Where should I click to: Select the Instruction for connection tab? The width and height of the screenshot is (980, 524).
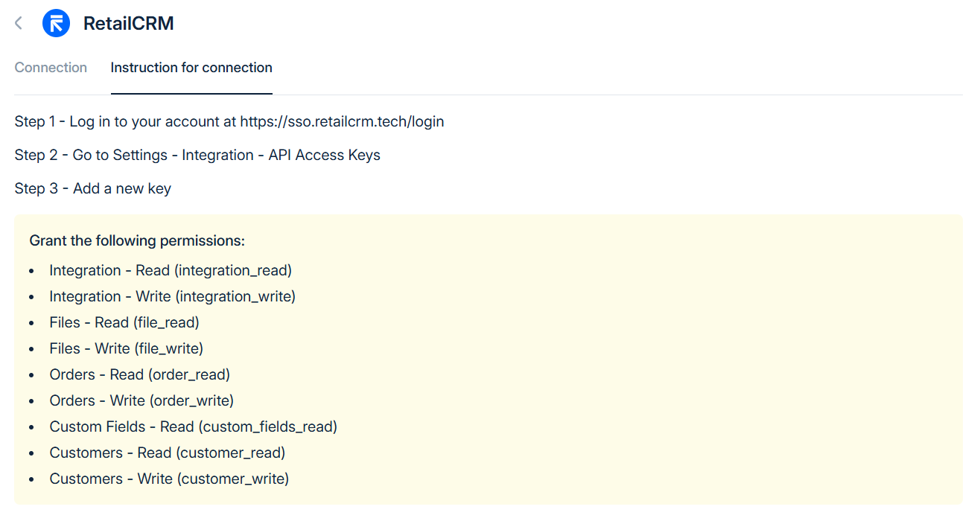point(191,68)
